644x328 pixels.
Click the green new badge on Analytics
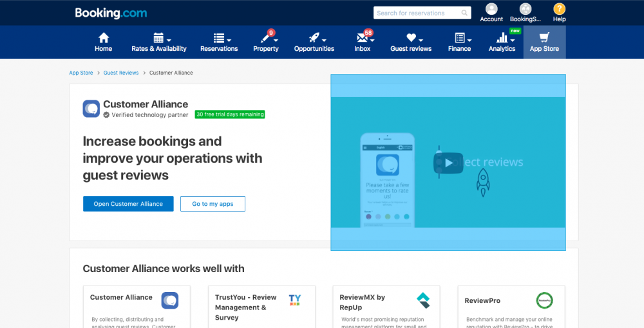point(515,31)
